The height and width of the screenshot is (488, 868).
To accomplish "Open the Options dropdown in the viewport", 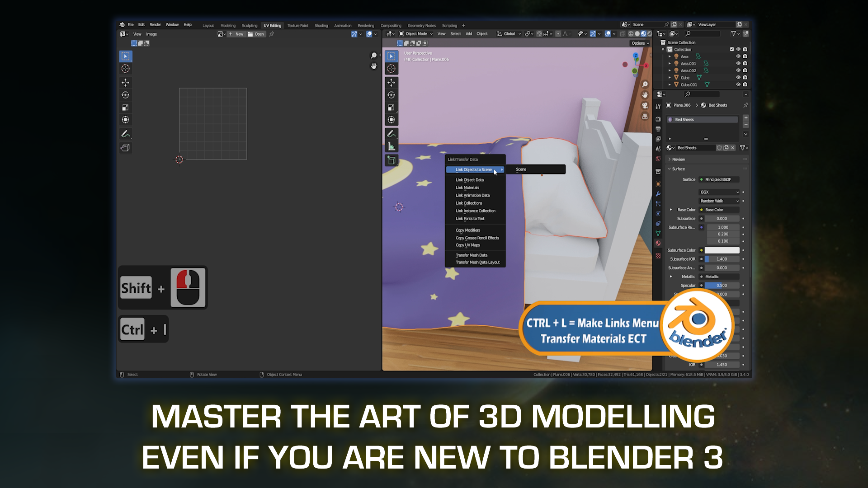I will [640, 43].
